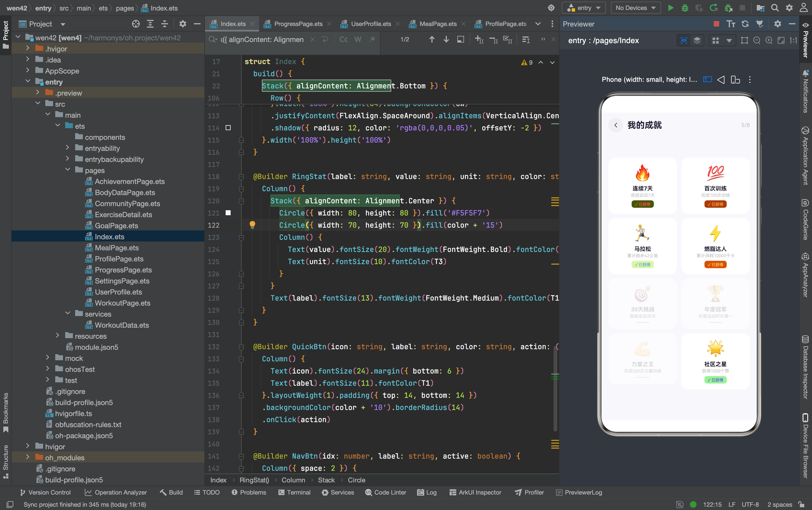Open AchievementPage.ets in project tree
Viewport: 812px width, 510px height.
point(130,181)
